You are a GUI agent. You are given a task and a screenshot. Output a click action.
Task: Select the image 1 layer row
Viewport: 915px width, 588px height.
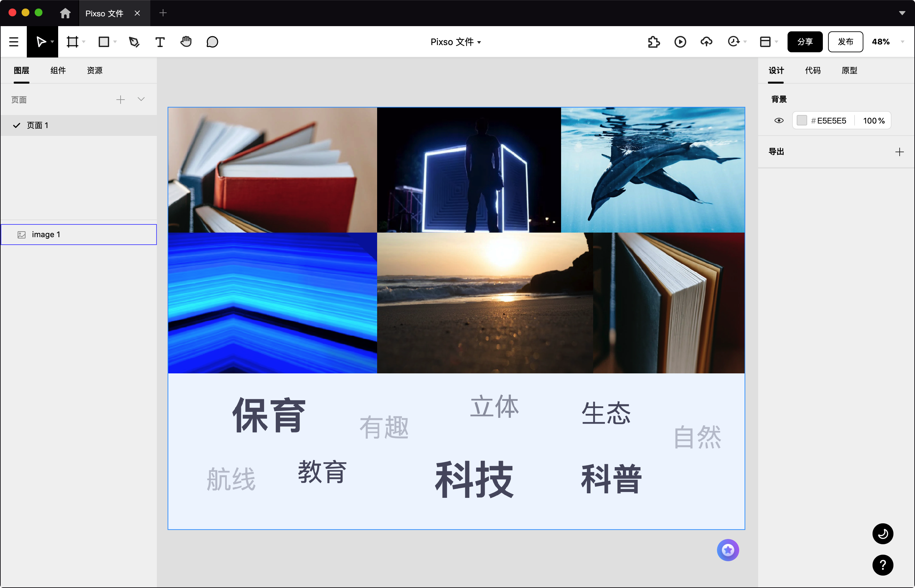point(79,235)
